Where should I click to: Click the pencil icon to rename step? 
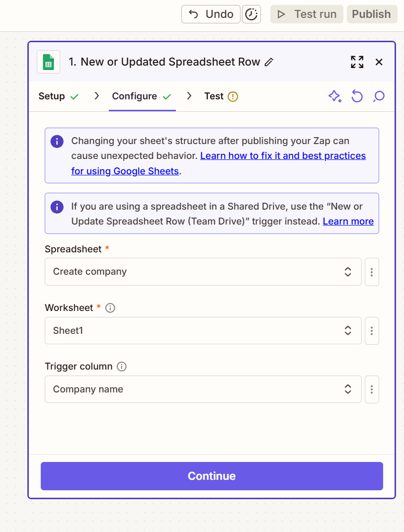point(269,62)
